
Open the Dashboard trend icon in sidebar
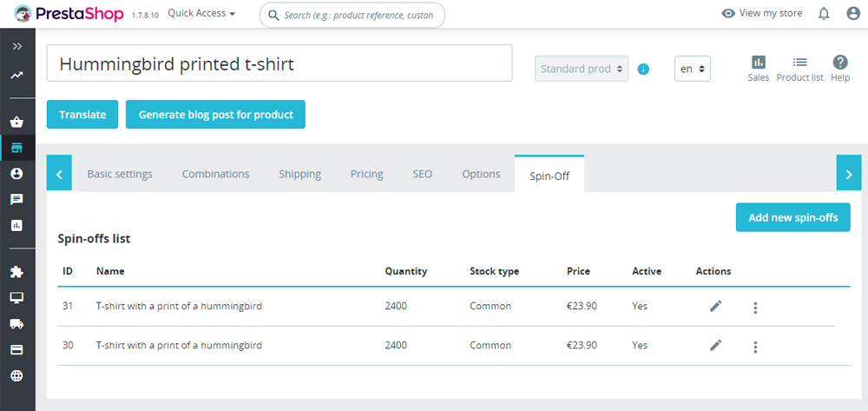click(17, 75)
